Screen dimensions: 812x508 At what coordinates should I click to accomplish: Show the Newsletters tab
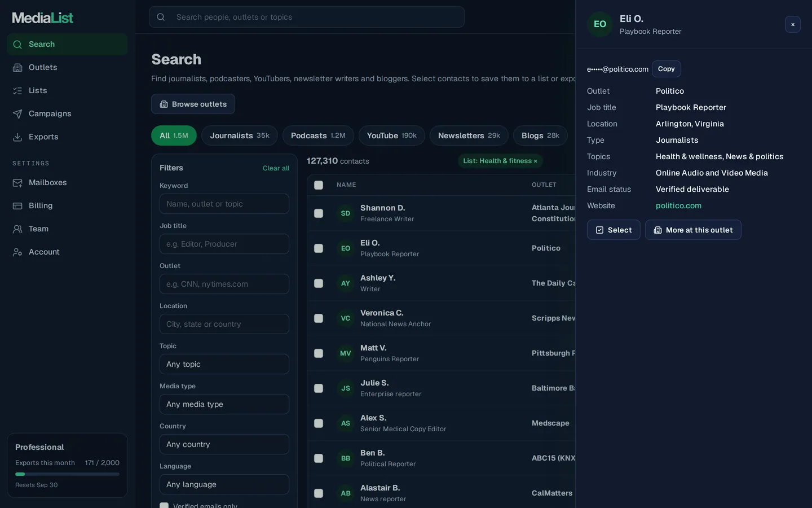[x=469, y=135]
